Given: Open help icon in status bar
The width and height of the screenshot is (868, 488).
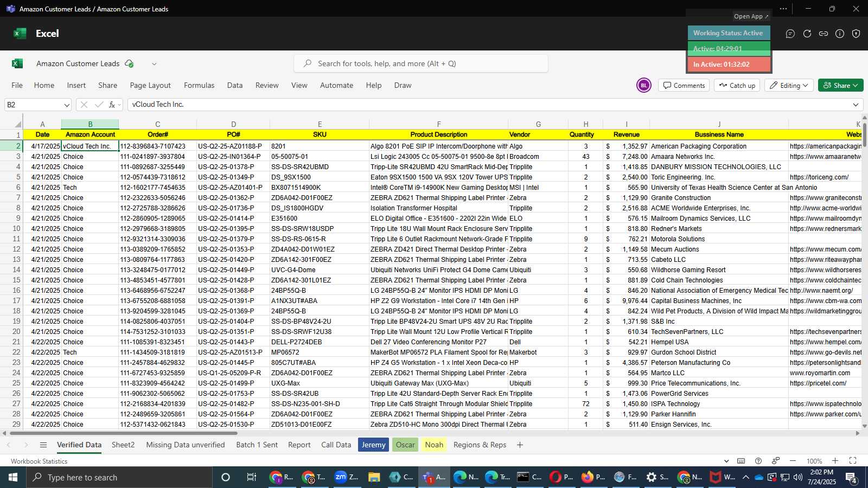Looking at the screenshot, I should pos(758,461).
